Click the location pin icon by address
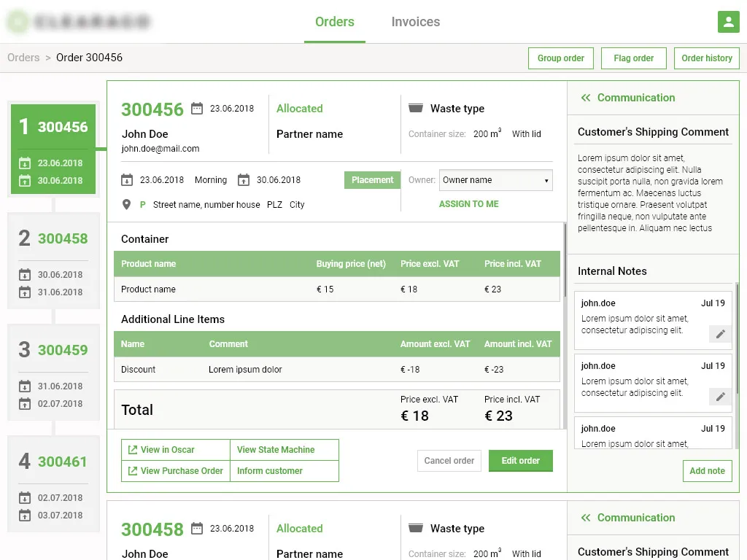 pyautogui.click(x=127, y=205)
